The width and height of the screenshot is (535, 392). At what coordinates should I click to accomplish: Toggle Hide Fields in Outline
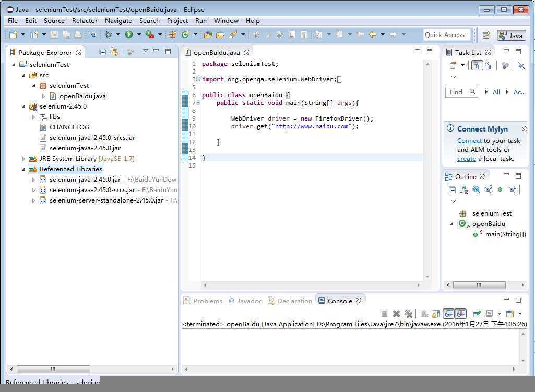point(476,189)
